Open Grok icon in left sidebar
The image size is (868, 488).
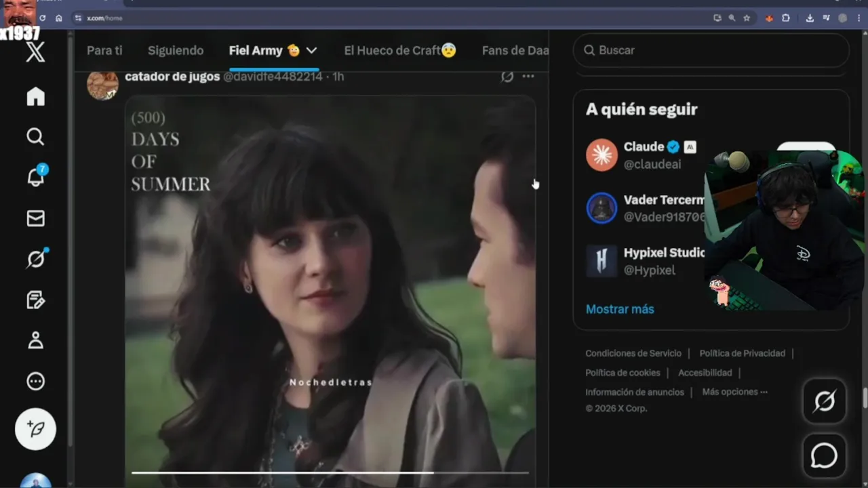click(37, 258)
